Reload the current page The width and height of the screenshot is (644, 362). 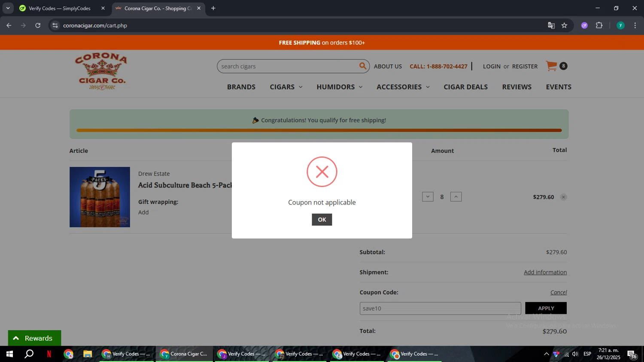click(38, 25)
